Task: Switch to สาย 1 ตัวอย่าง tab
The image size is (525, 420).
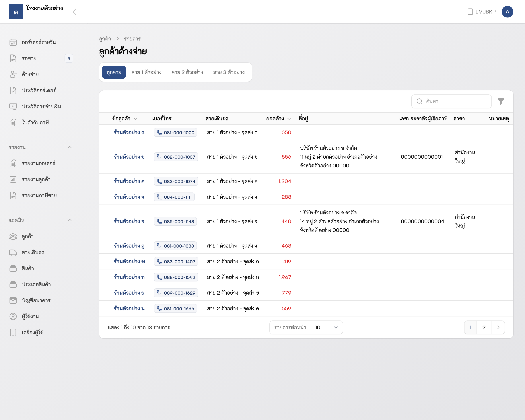Action: click(146, 72)
